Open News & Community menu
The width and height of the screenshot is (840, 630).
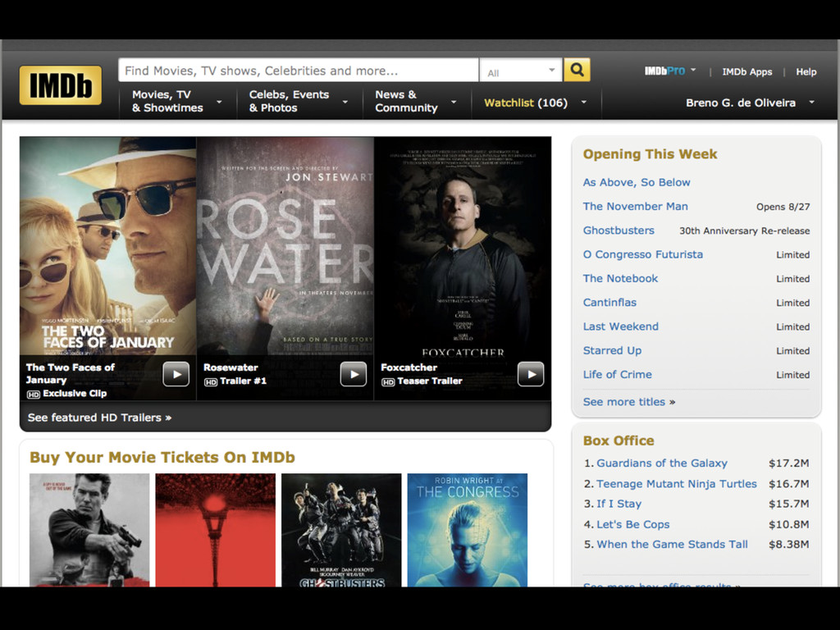pyautogui.click(x=407, y=101)
